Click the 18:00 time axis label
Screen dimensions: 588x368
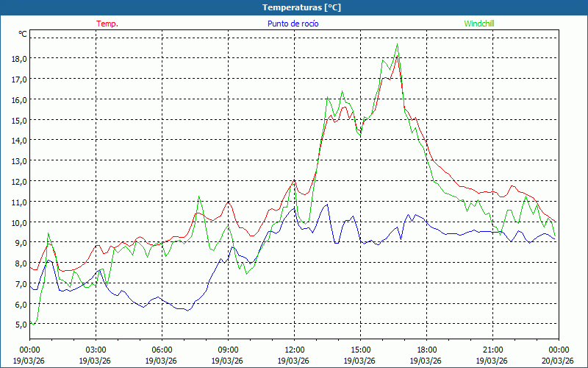(426, 350)
